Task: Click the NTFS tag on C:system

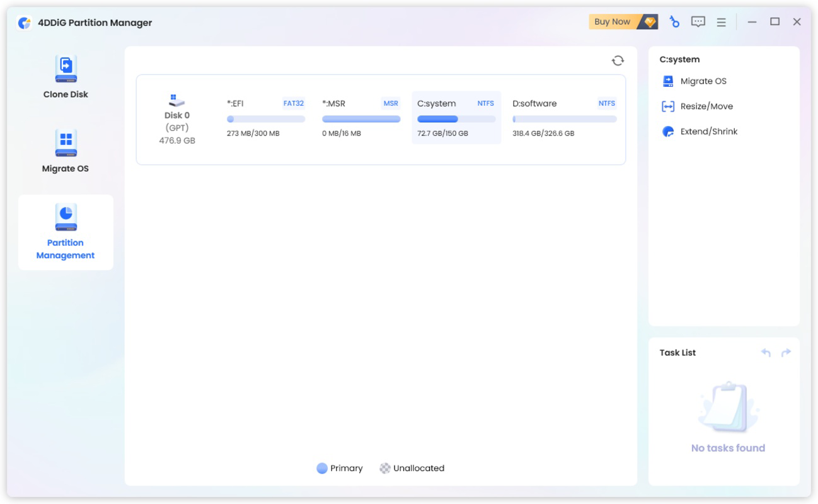Action: pyautogui.click(x=486, y=103)
